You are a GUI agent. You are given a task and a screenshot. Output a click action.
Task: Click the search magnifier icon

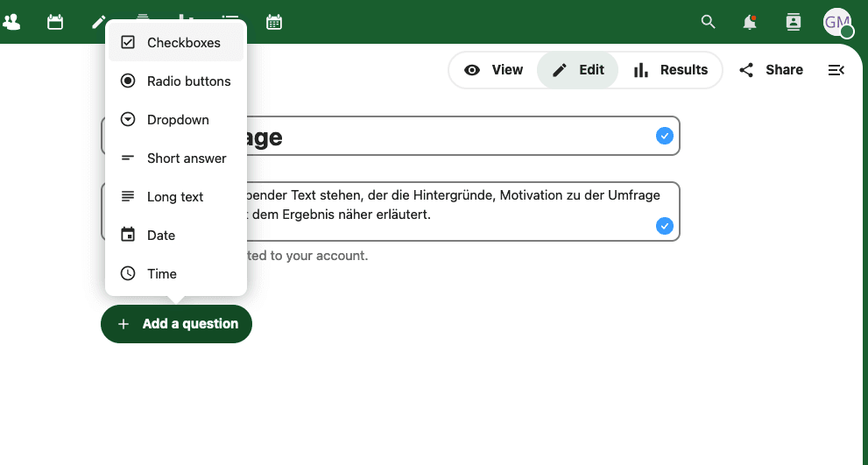pyautogui.click(x=709, y=22)
